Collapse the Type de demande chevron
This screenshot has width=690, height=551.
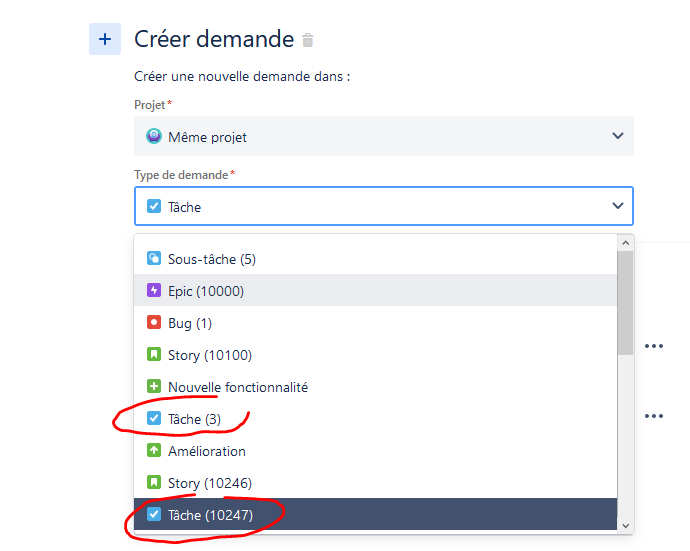(618, 206)
